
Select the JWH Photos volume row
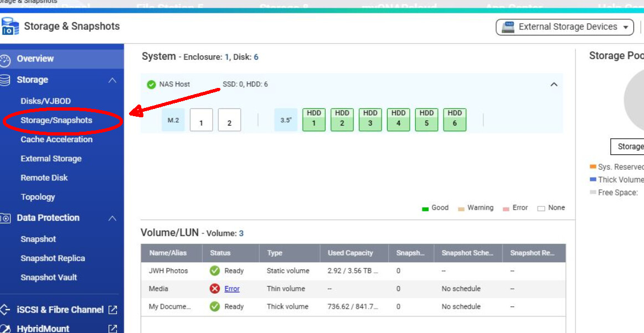tap(168, 271)
